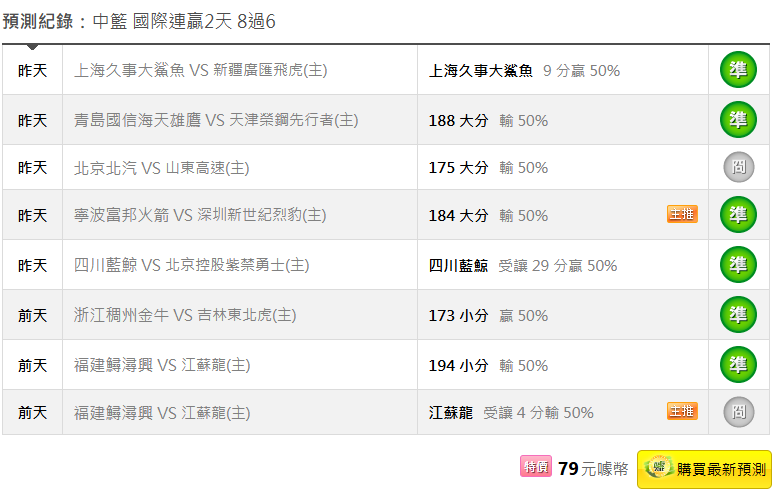
Task: Click the 188 大分 prediction text
Action: point(459,120)
